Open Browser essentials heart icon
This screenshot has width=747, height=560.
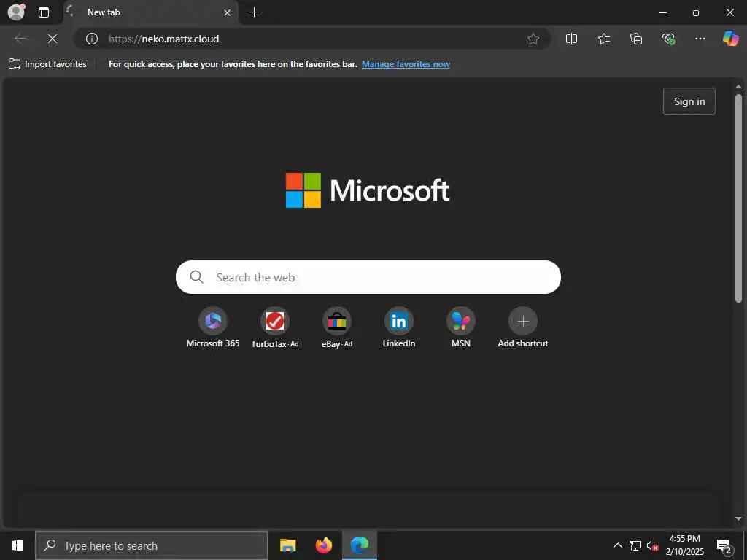668,39
